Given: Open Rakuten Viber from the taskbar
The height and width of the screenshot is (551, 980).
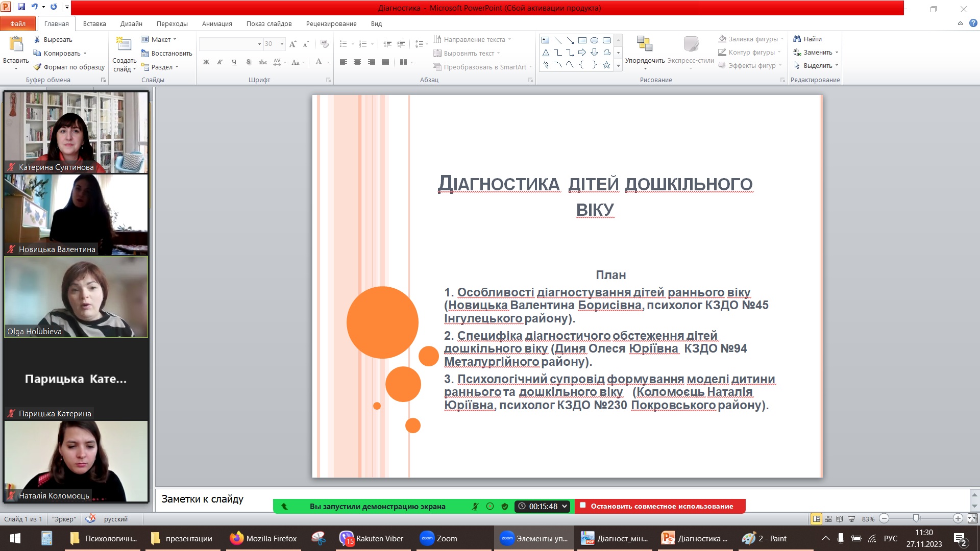Looking at the screenshot, I should point(372,538).
